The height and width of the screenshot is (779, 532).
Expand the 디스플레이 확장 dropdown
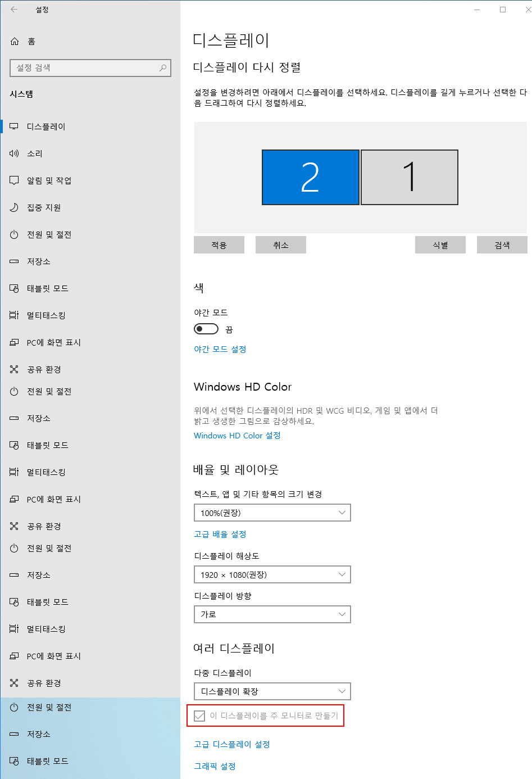click(x=272, y=691)
